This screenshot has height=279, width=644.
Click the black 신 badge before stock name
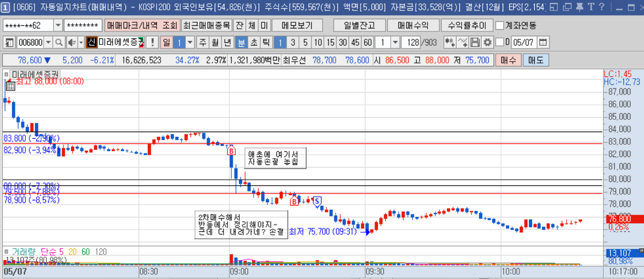91,42
